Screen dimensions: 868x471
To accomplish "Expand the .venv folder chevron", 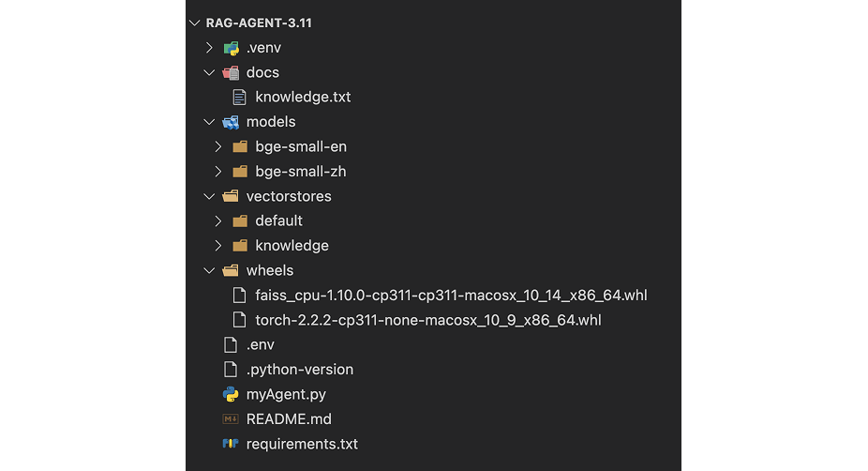I will click(x=209, y=48).
